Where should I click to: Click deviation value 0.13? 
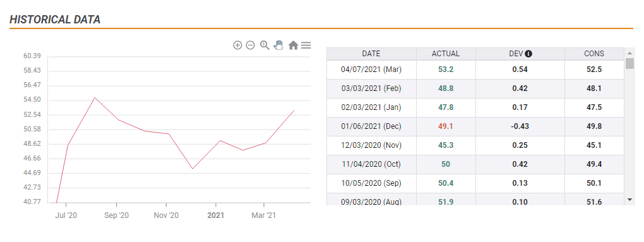click(x=520, y=183)
